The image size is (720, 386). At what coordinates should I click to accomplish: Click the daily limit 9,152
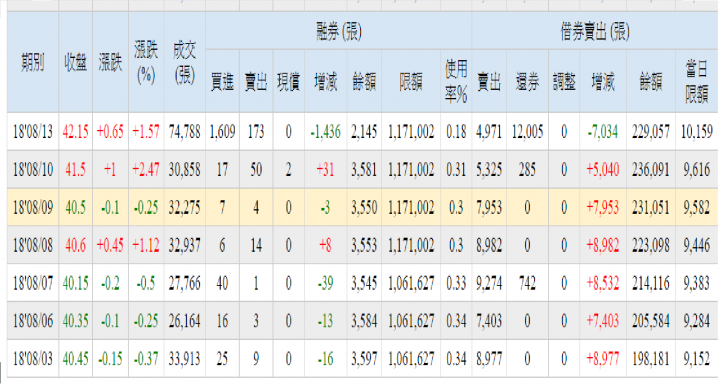(x=697, y=358)
